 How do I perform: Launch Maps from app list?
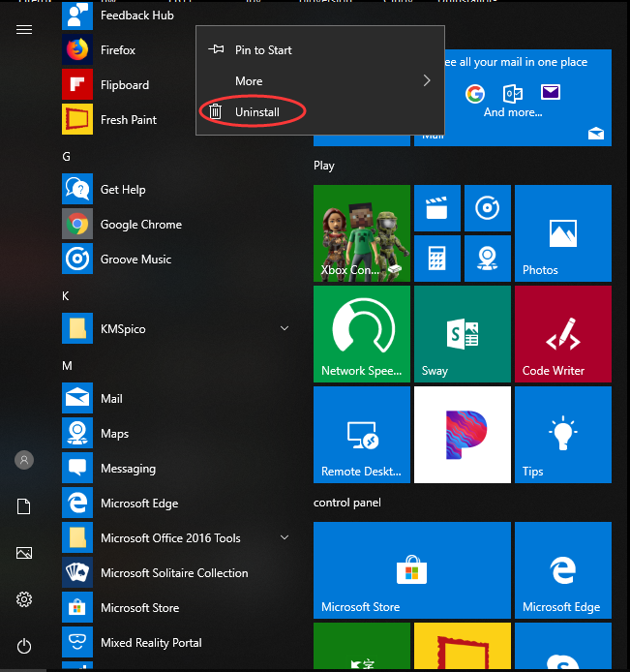click(x=175, y=433)
